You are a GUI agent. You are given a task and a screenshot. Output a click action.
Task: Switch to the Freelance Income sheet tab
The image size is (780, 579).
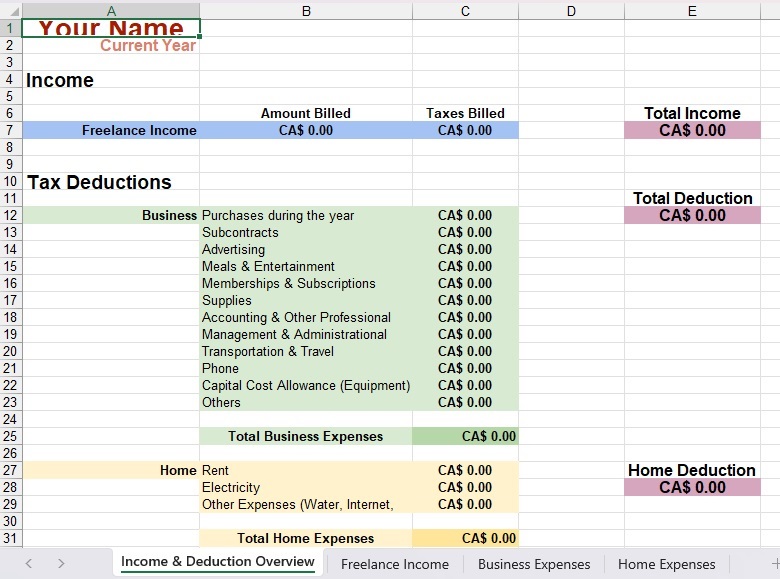394,565
